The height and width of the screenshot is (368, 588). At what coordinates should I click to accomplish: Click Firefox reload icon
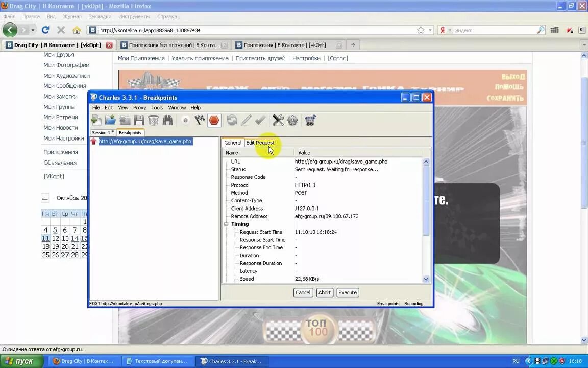point(45,30)
